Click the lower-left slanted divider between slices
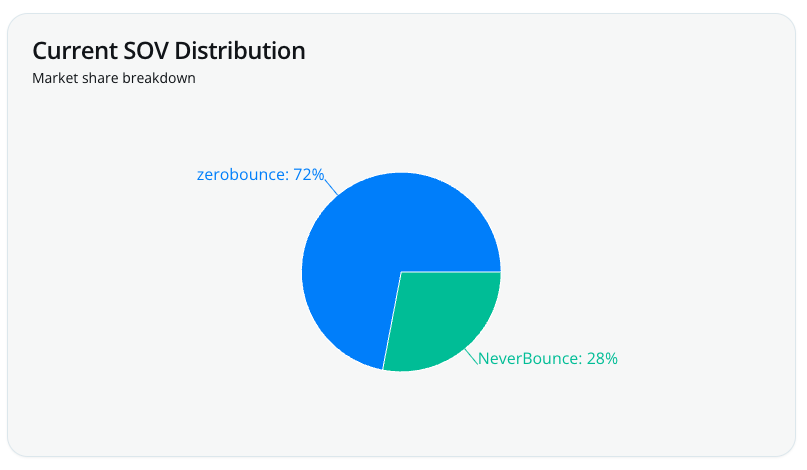Image resolution: width=807 pixels, height=470 pixels. click(392, 320)
